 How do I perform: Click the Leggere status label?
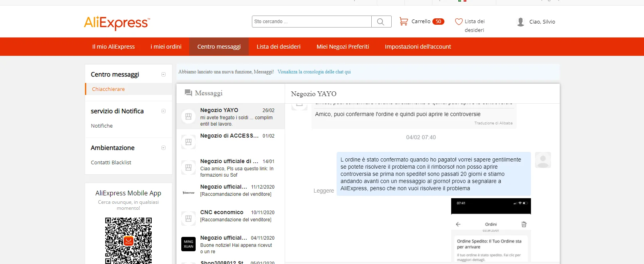[x=324, y=191]
